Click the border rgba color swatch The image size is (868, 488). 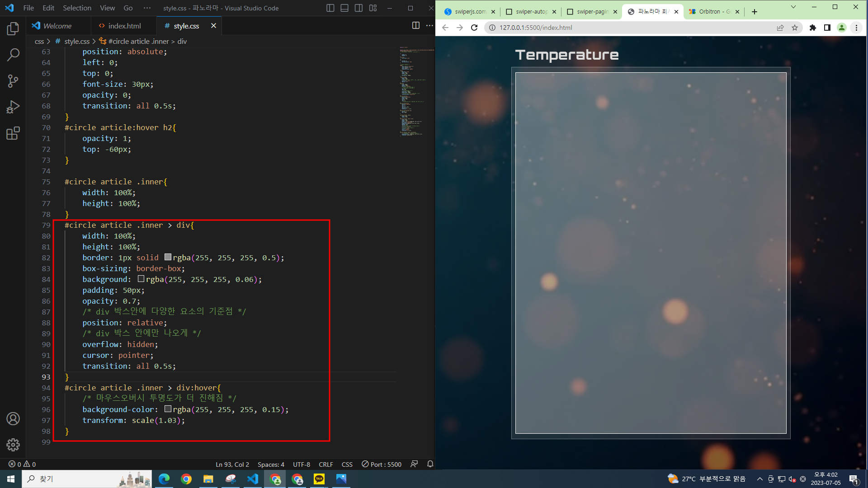(168, 257)
